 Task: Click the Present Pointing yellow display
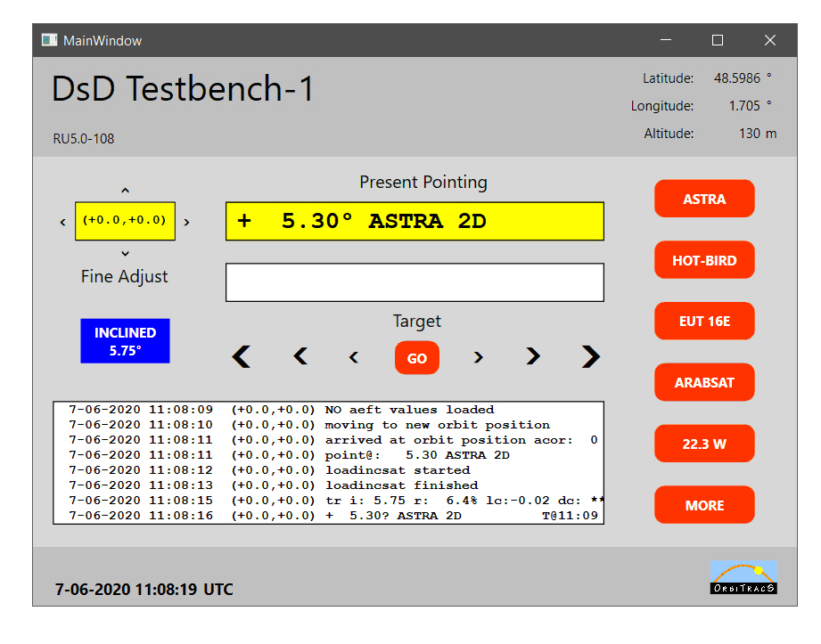pos(415,221)
